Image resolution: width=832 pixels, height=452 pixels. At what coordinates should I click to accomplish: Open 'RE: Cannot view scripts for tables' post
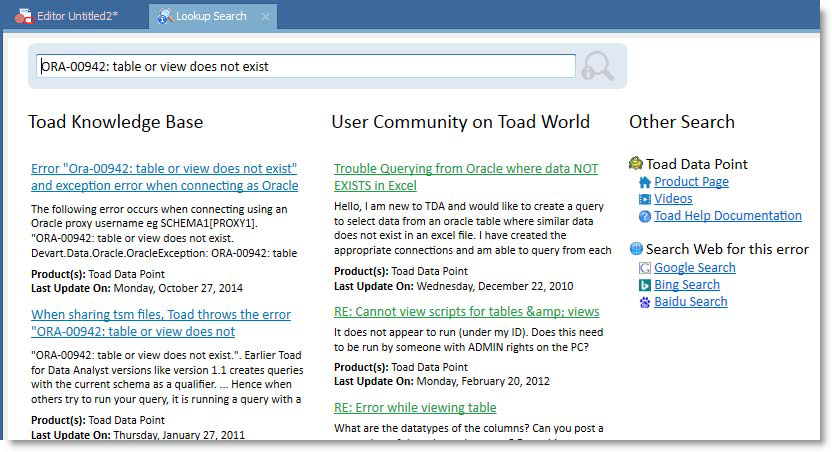[x=466, y=311]
